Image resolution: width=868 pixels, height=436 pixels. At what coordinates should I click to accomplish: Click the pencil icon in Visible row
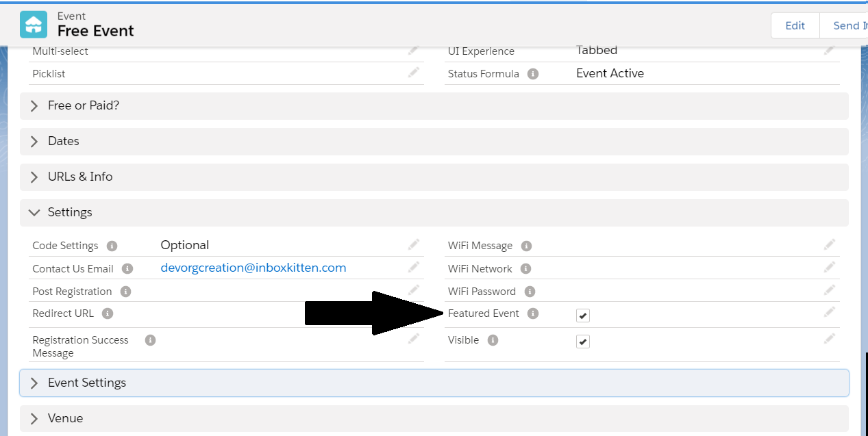tap(830, 338)
